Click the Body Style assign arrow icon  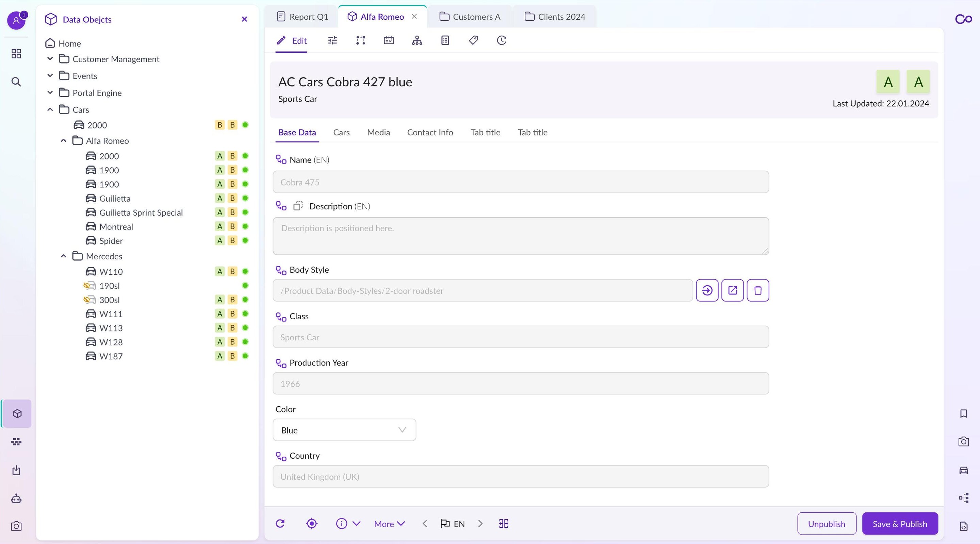[707, 290]
